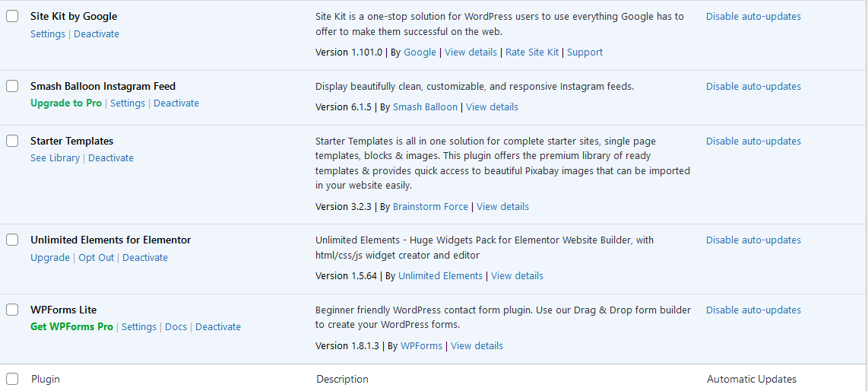
Task: Click Get WPForms Pro link
Action: click(x=71, y=327)
